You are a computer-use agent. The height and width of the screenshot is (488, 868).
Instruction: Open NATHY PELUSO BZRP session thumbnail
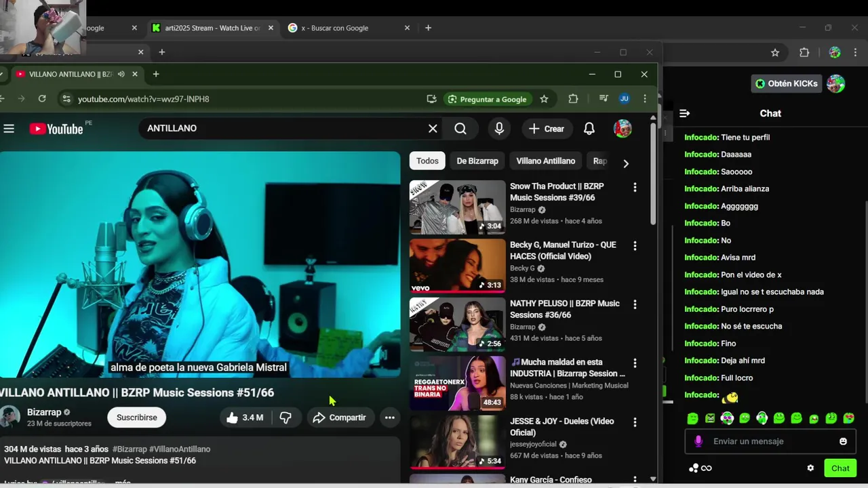coord(457,324)
